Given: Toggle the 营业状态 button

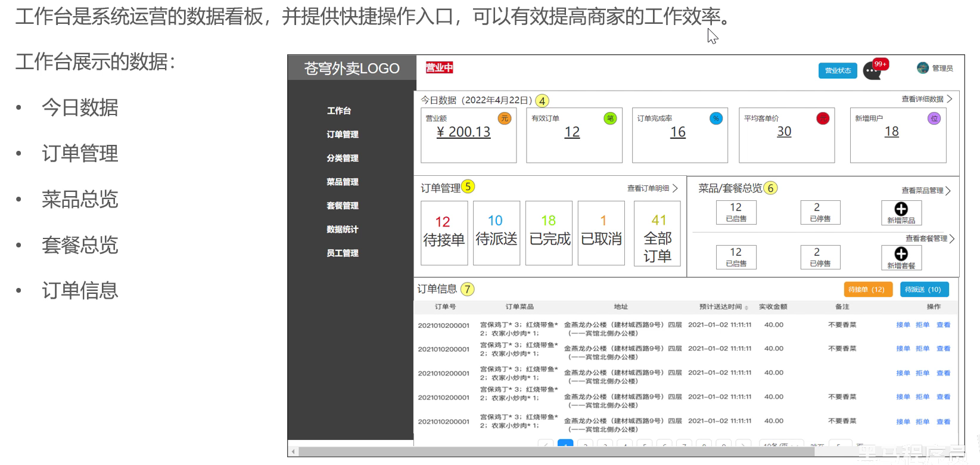Looking at the screenshot, I should pyautogui.click(x=838, y=70).
